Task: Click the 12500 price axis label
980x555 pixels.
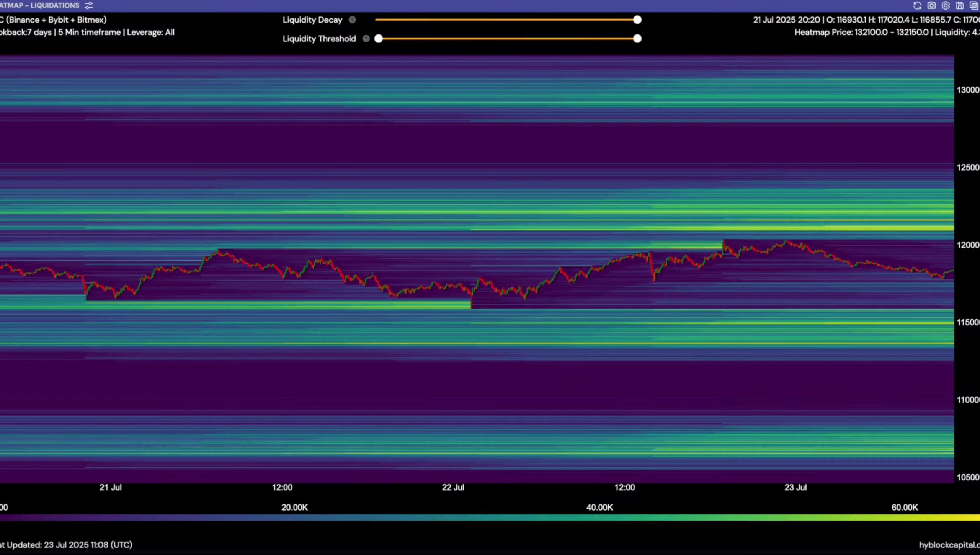Action: point(968,168)
